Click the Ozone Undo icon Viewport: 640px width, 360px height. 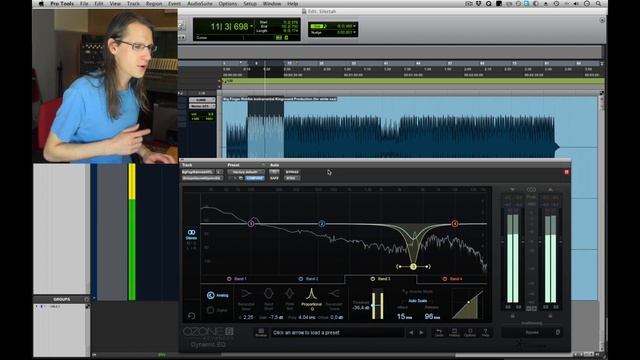(439, 332)
